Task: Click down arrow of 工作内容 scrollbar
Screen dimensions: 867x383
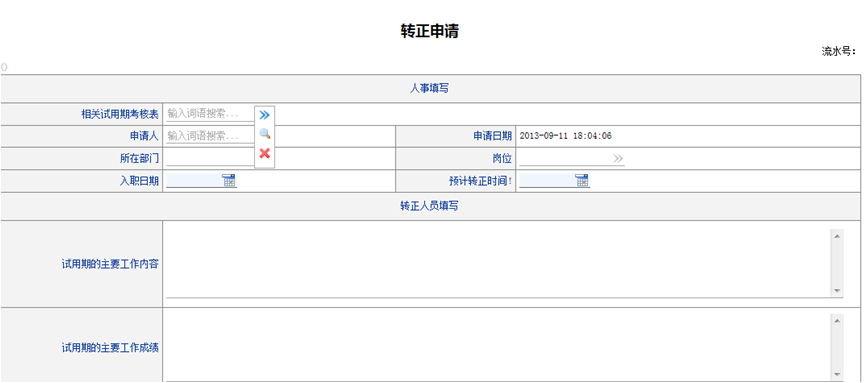Action: tap(837, 290)
